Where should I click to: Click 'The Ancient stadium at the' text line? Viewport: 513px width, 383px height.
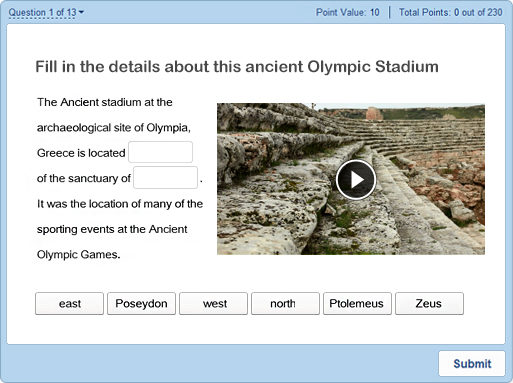[x=105, y=102]
